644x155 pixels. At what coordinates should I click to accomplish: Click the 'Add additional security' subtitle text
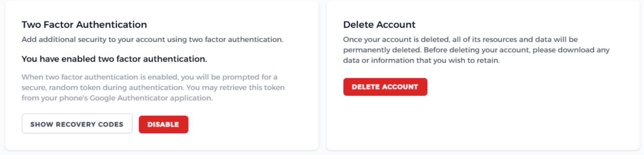pos(152,40)
